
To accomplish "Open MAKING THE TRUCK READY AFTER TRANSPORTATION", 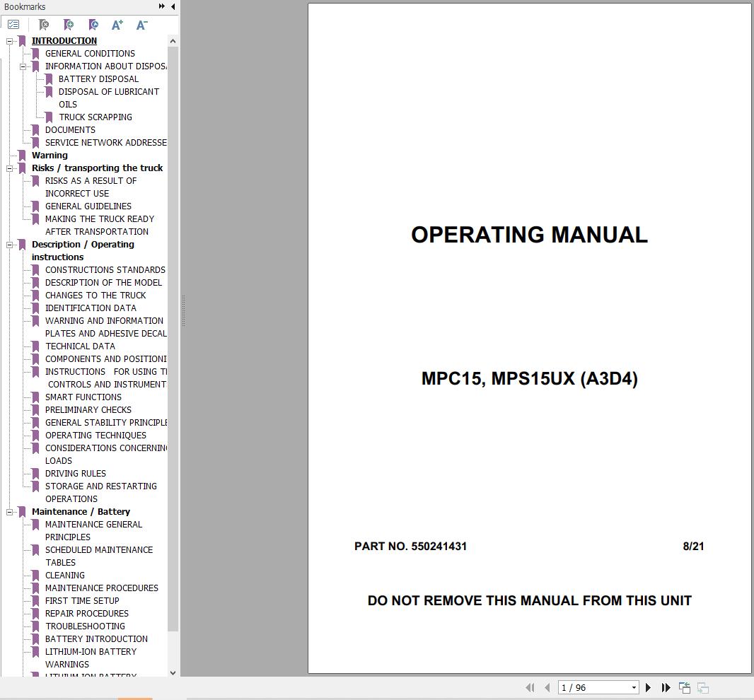I will tap(100, 225).
